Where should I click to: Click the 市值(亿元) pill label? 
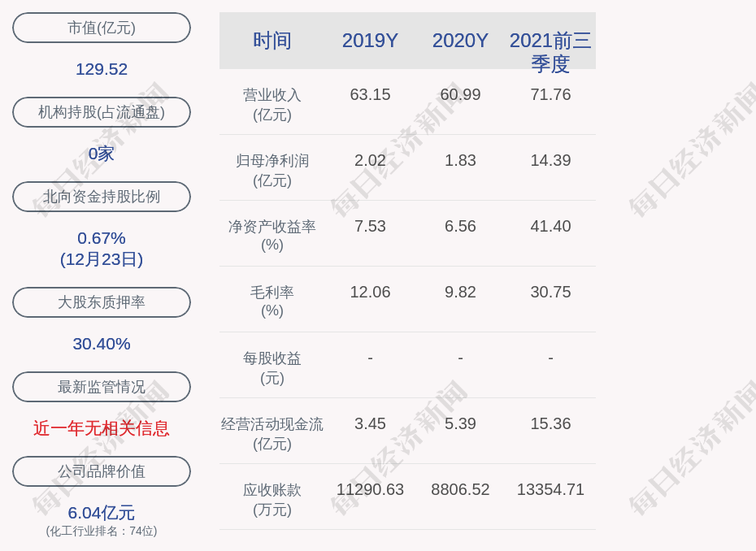(102, 28)
